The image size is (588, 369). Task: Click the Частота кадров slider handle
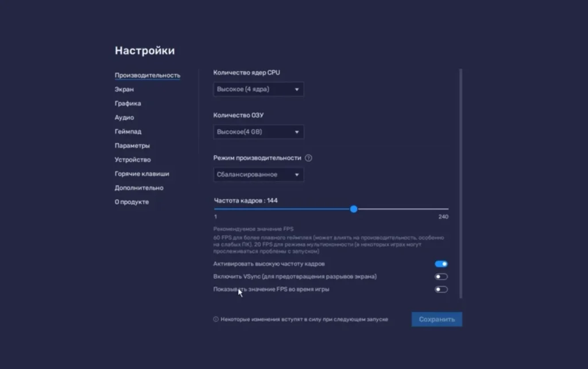354,209
